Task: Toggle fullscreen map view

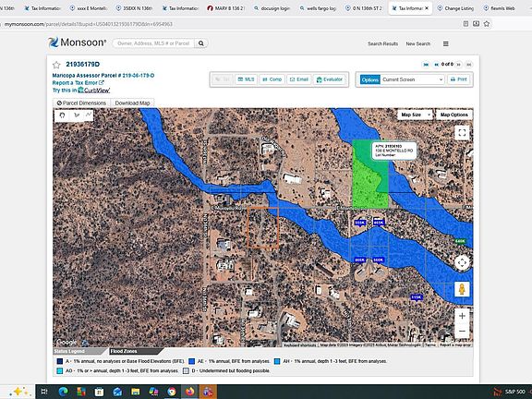Action: [x=462, y=133]
